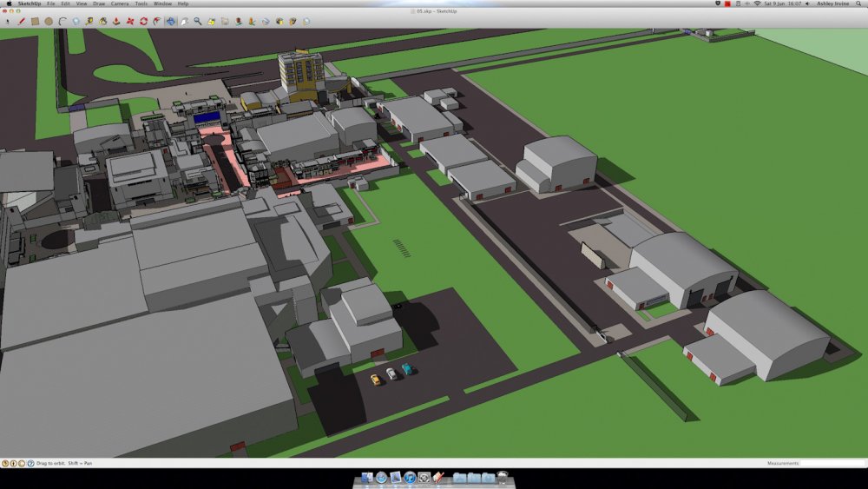Image resolution: width=868 pixels, height=489 pixels.
Task: Open the Camera menu
Action: coord(120,3)
